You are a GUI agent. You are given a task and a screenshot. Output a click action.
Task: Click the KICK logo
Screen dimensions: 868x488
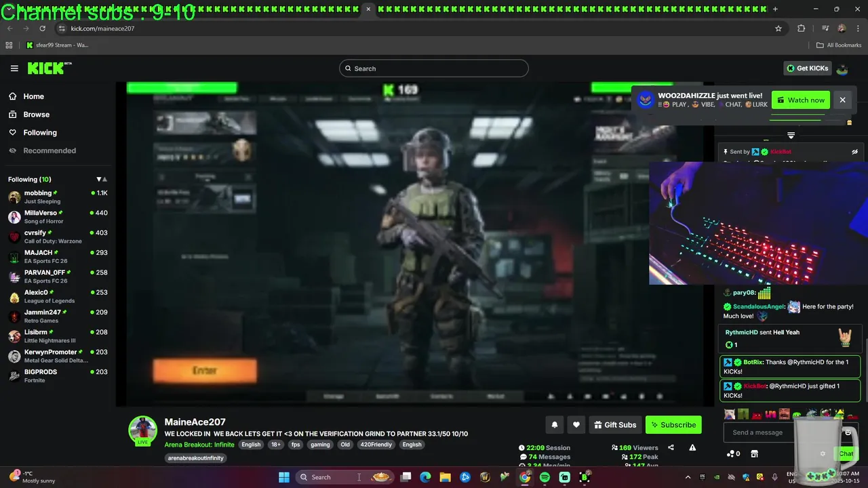click(x=50, y=68)
